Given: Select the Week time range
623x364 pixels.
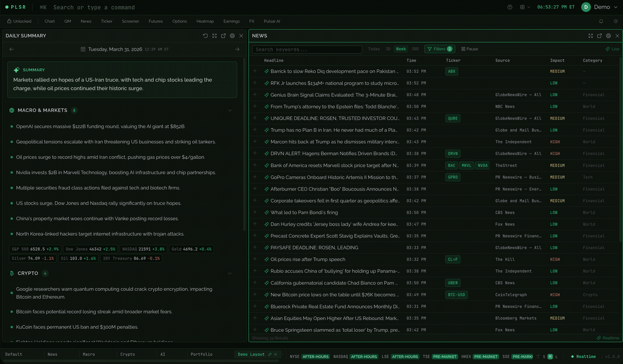Looking at the screenshot, I should 401,49.
